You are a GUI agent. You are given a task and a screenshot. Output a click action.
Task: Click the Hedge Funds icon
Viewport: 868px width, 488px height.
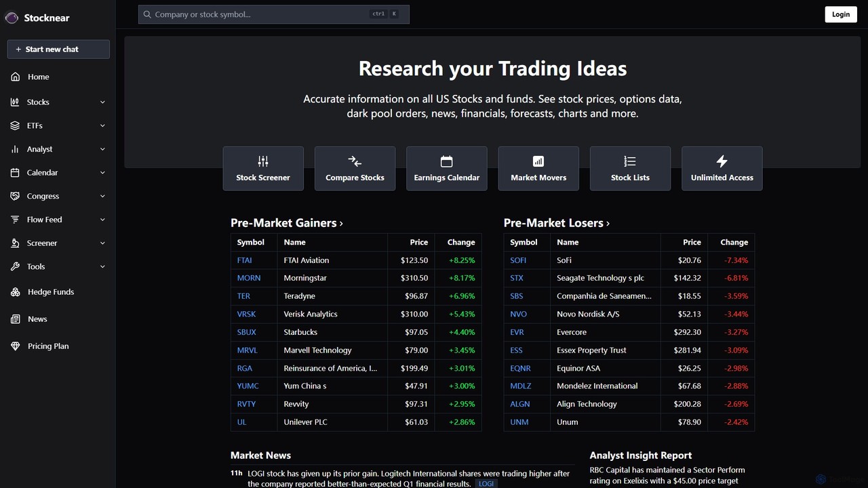tap(15, 292)
